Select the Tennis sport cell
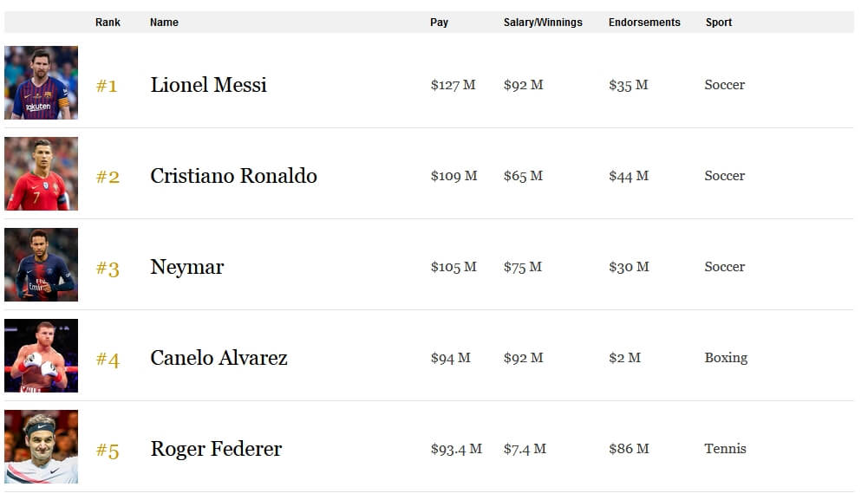Screen dimensions: 868x500 click(x=725, y=449)
